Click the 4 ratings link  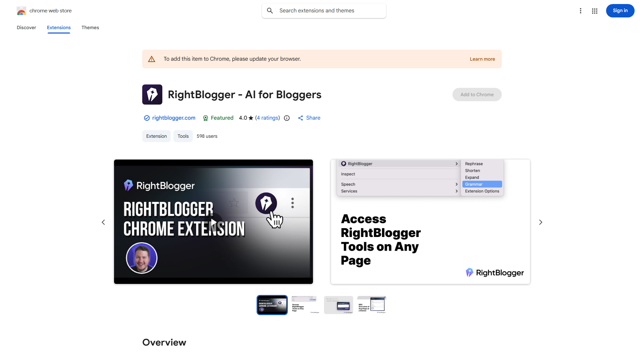pos(267,118)
